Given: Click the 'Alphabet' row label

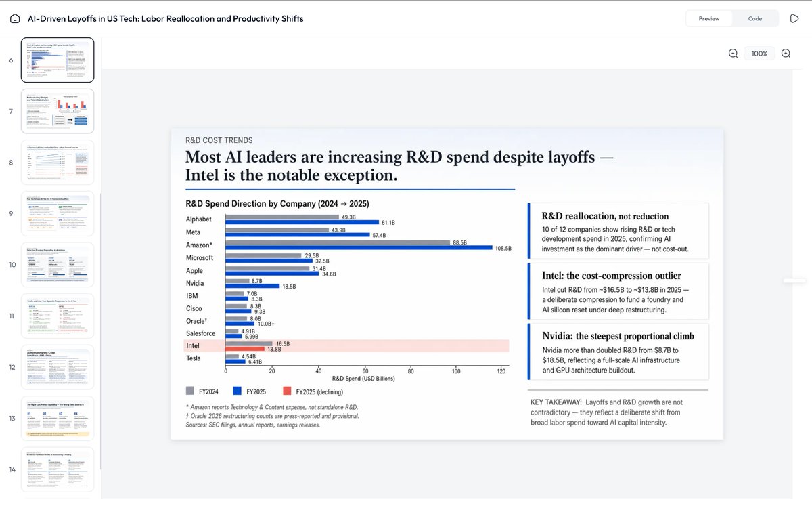Looking at the screenshot, I should [199, 219].
